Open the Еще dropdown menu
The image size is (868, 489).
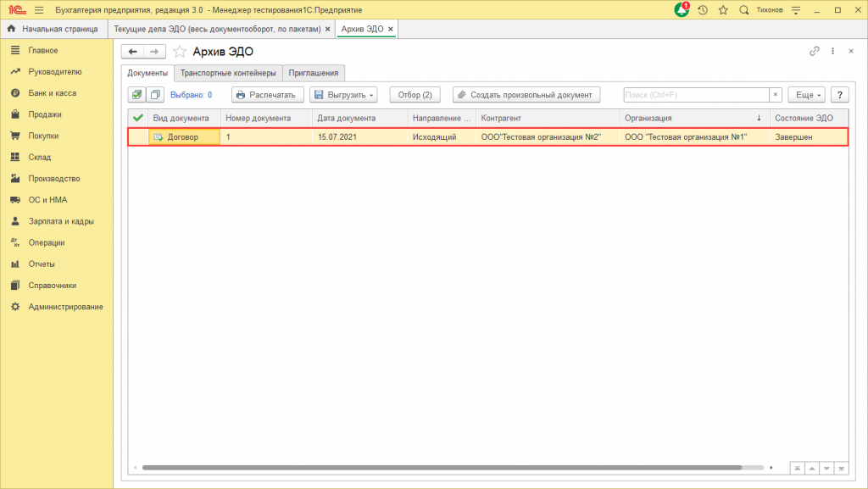point(807,95)
